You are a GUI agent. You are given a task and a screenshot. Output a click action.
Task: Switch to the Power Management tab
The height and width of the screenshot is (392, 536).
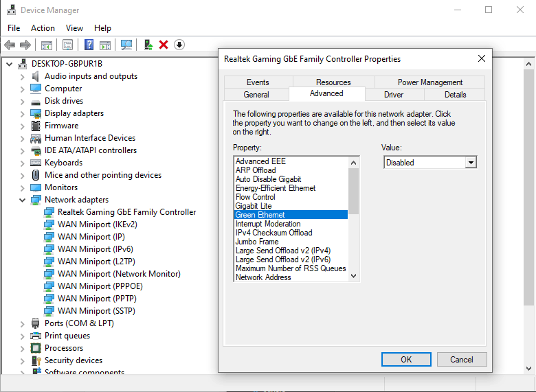430,82
